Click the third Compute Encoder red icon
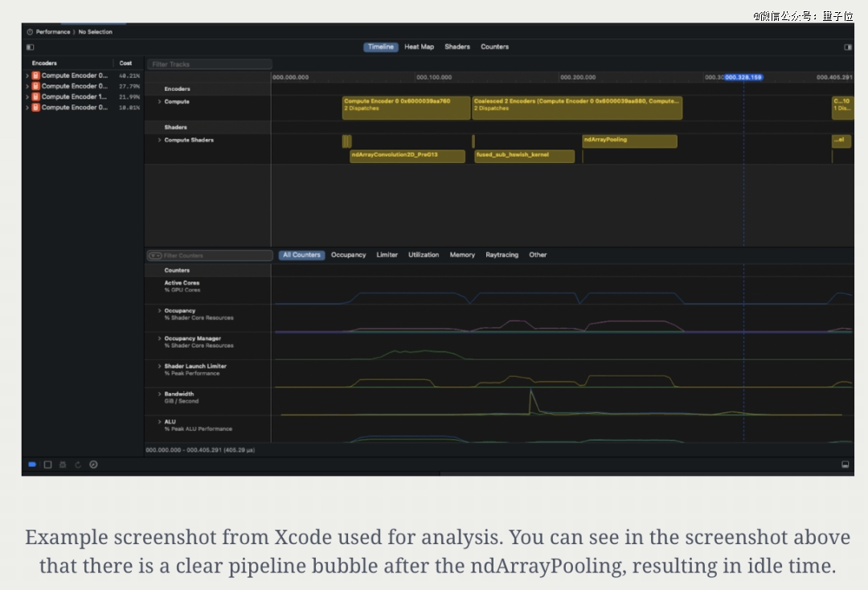 point(36,96)
